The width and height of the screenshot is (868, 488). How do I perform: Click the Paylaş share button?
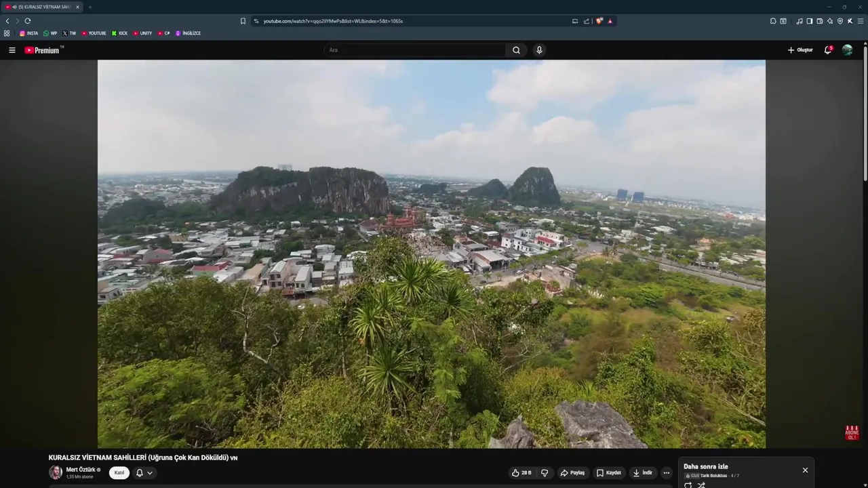pos(572,473)
